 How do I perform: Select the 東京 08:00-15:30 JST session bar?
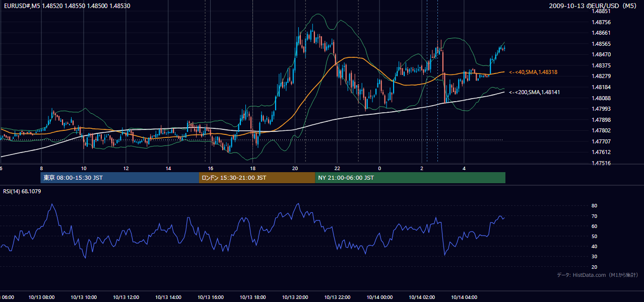click(120, 178)
